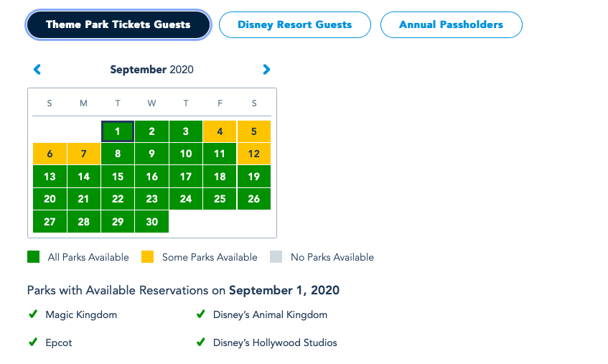Click the green All Parks Available swatch
The height and width of the screenshot is (364, 608).
(x=33, y=257)
